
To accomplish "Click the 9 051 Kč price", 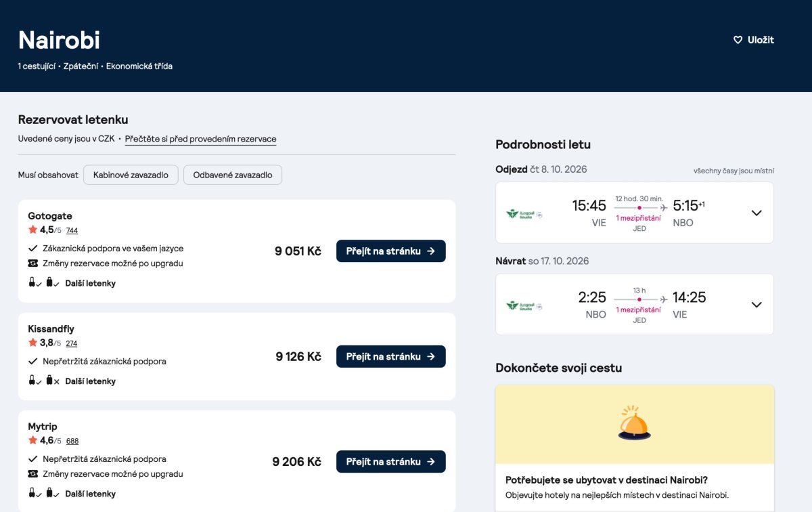I will pos(298,251).
